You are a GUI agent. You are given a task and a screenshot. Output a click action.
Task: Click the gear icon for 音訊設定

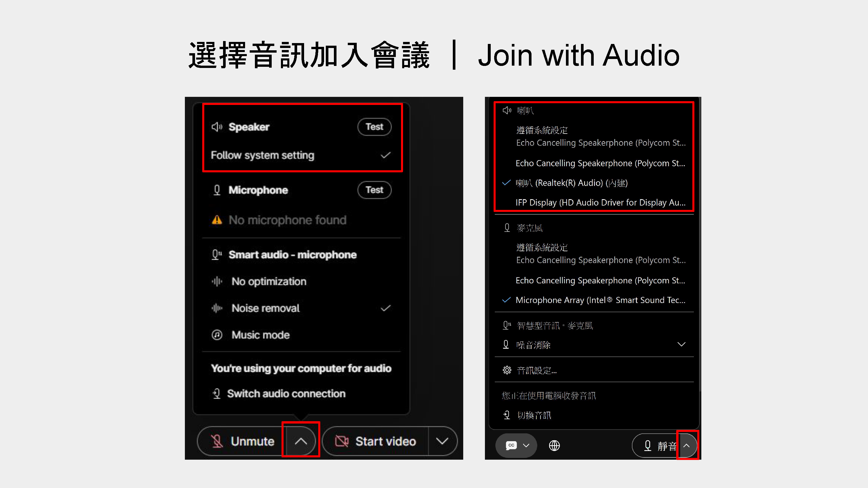tap(507, 370)
